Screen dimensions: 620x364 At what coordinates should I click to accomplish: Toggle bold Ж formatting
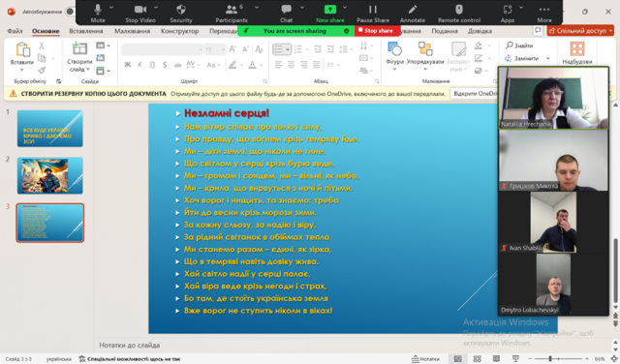127,65
